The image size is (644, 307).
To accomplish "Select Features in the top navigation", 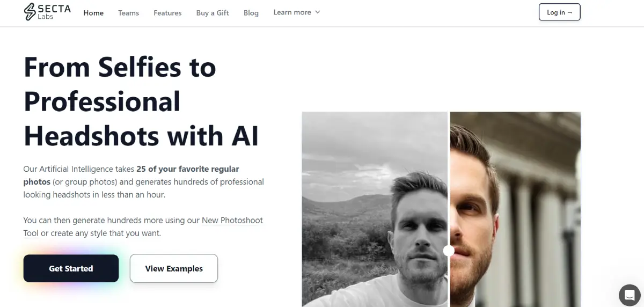I will [x=167, y=13].
